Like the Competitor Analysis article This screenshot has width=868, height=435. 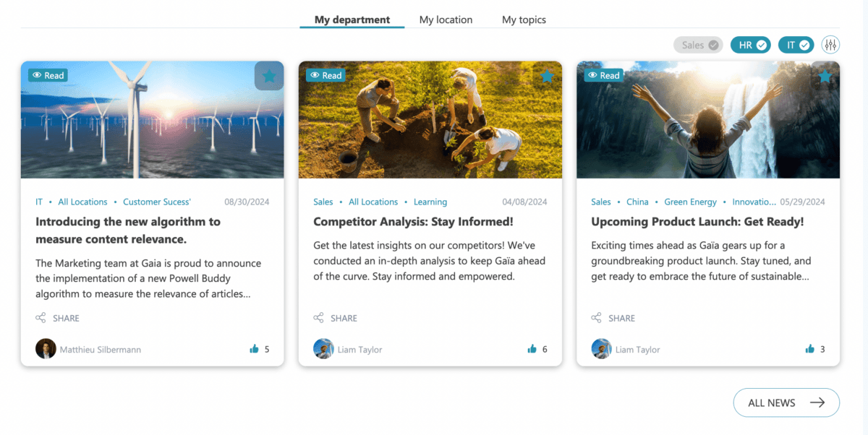(533, 349)
